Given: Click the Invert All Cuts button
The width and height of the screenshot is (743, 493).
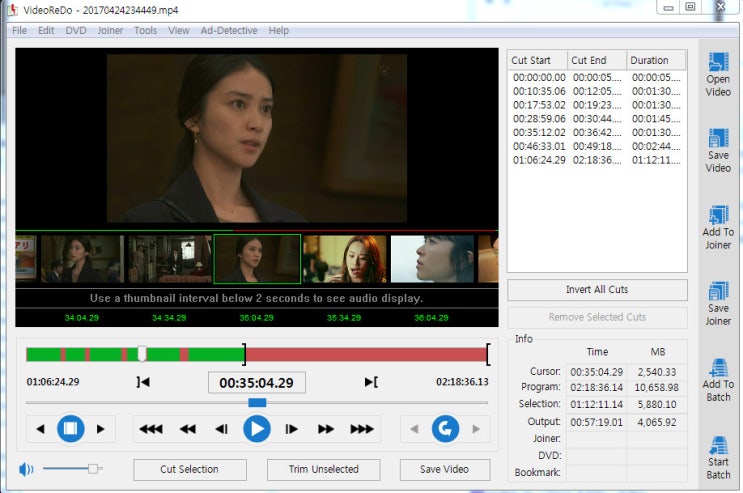Looking at the screenshot, I should click(x=597, y=290).
